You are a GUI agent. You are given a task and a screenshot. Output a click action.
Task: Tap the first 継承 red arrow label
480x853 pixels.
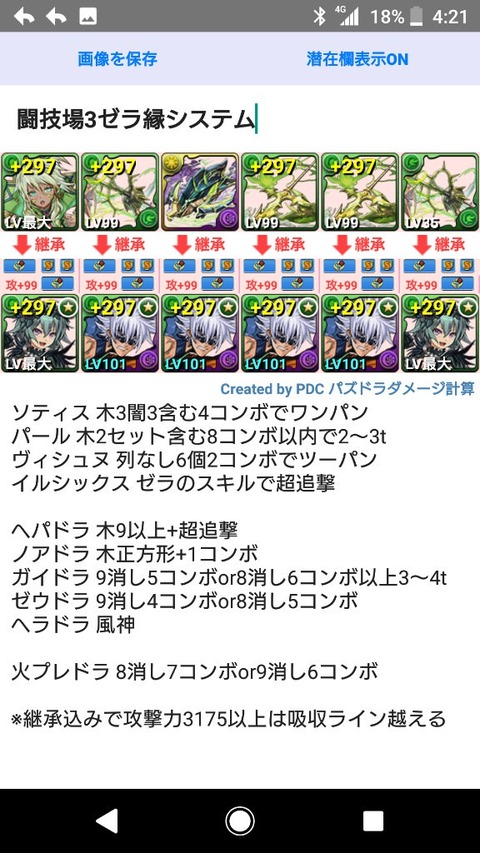40,245
